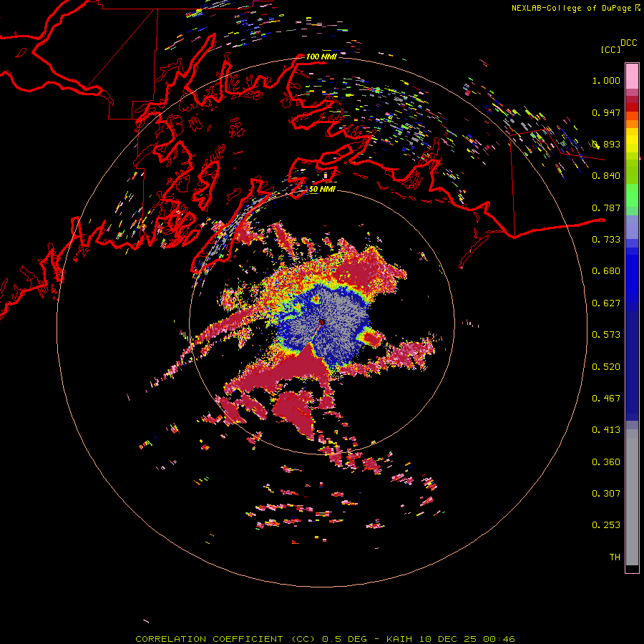Click the 0.787 scale value
The image size is (644, 644).
click(x=606, y=208)
